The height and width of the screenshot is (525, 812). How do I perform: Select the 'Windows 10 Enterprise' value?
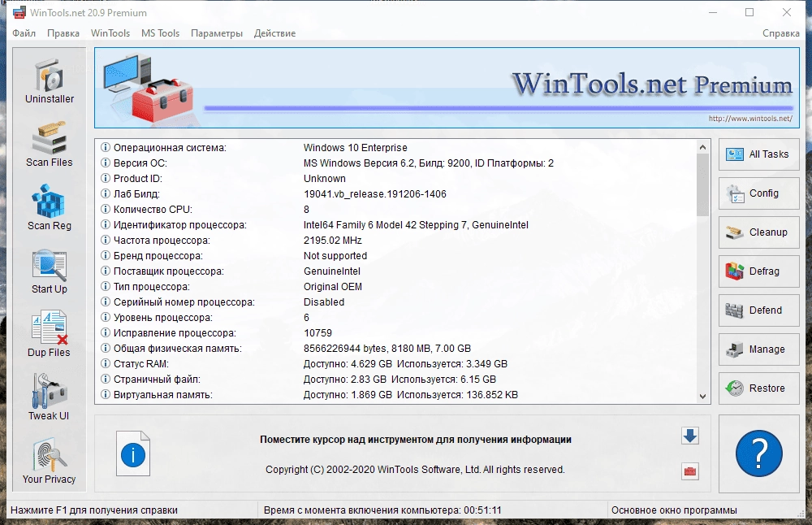click(356, 148)
